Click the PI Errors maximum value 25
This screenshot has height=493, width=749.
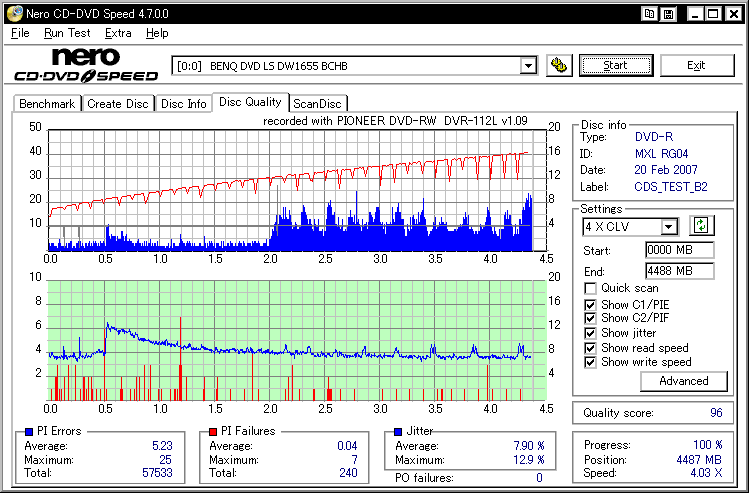(x=165, y=460)
